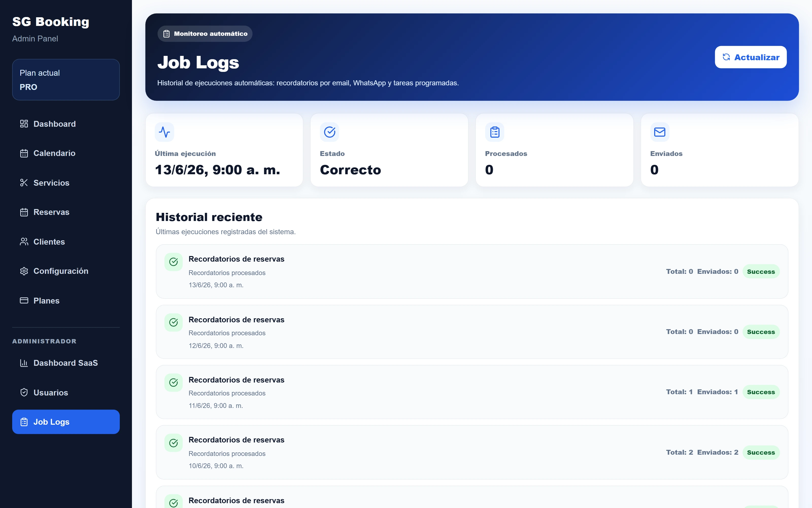Click the Procesados card label
The width and height of the screenshot is (812, 508).
click(x=506, y=153)
